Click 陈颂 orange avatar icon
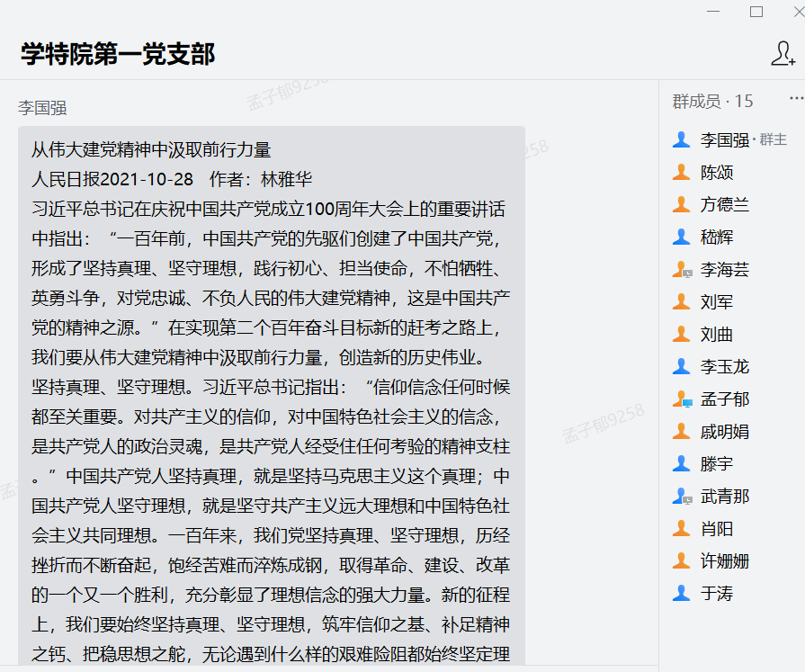Screen dimensions: 805x672 point(682,173)
